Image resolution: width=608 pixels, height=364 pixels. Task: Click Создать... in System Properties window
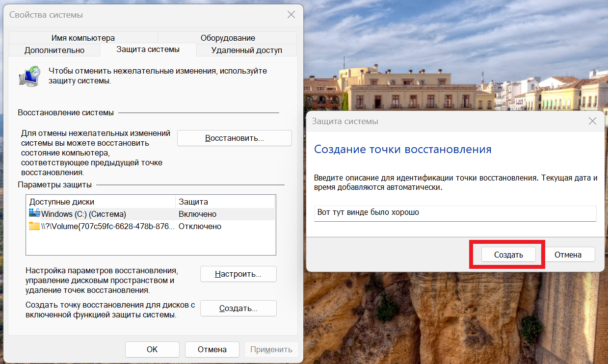(238, 309)
